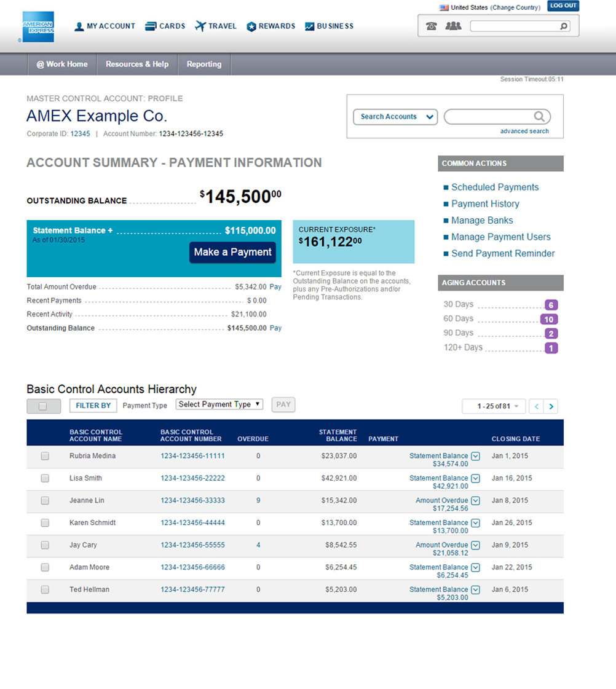Click the Make a Payment button
This screenshot has height=689, width=616.
click(233, 252)
